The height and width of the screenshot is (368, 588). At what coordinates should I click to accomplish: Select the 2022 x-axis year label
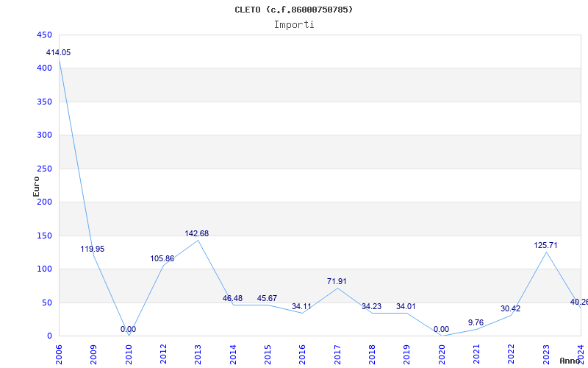coord(512,355)
